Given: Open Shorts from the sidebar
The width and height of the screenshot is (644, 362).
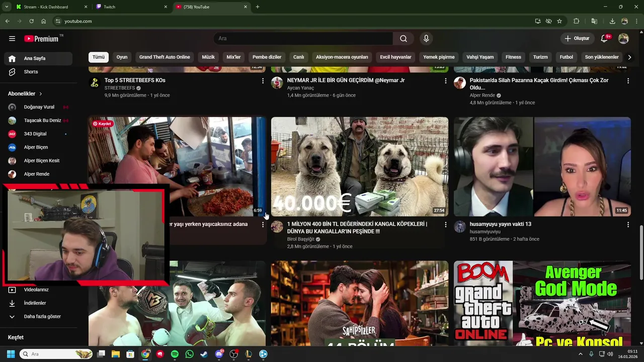Looking at the screenshot, I should click(x=38, y=72).
